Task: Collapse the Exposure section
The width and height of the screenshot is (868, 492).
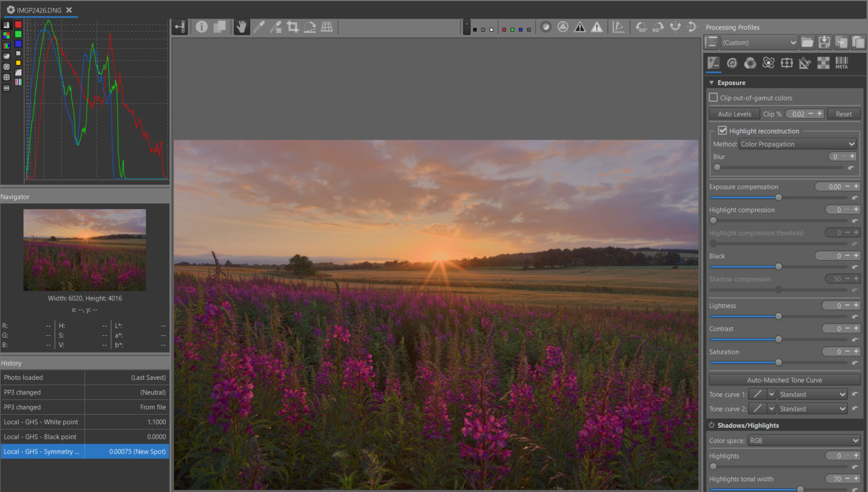Action: (712, 83)
